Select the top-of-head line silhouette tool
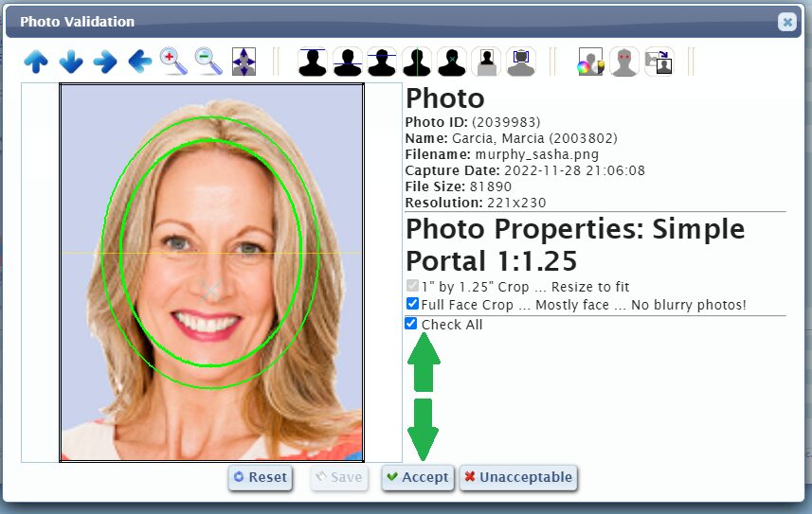Screen dimensions: 812x514 (x=313, y=62)
